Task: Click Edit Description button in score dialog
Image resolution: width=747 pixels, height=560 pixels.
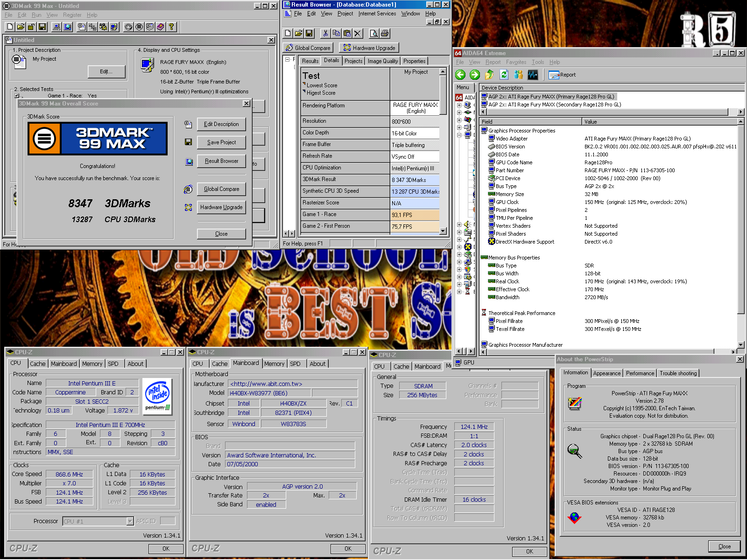Action: [x=221, y=124]
